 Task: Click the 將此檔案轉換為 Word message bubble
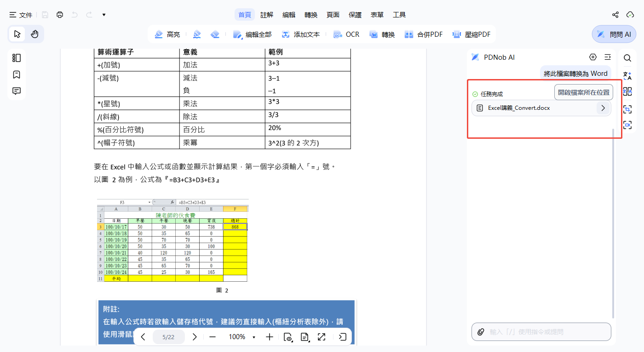(575, 74)
